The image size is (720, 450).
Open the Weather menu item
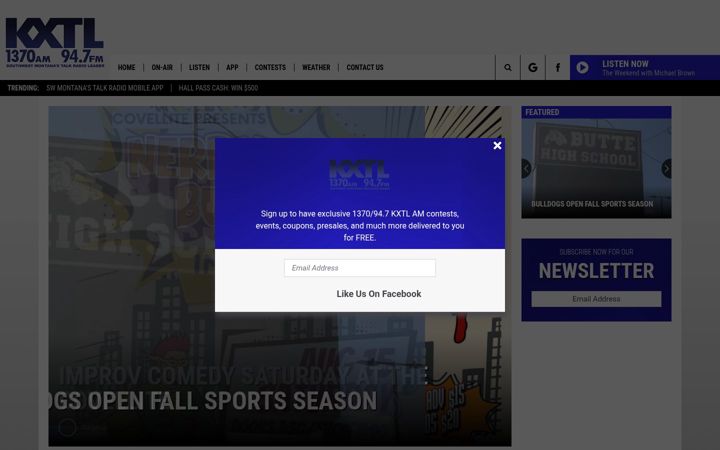(x=316, y=68)
